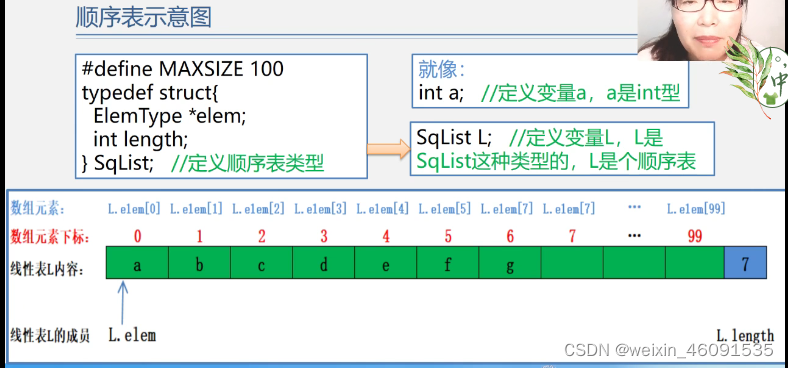The width and height of the screenshot is (788, 368).
Task: Select the SqList L; declaration
Action: (454, 138)
